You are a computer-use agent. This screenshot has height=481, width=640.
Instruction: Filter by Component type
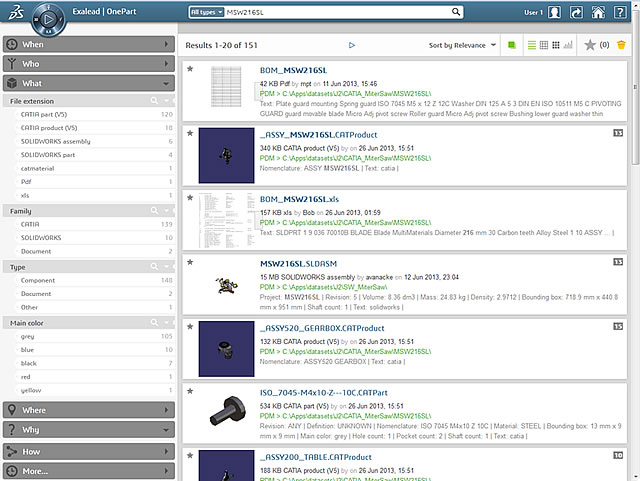point(38,280)
